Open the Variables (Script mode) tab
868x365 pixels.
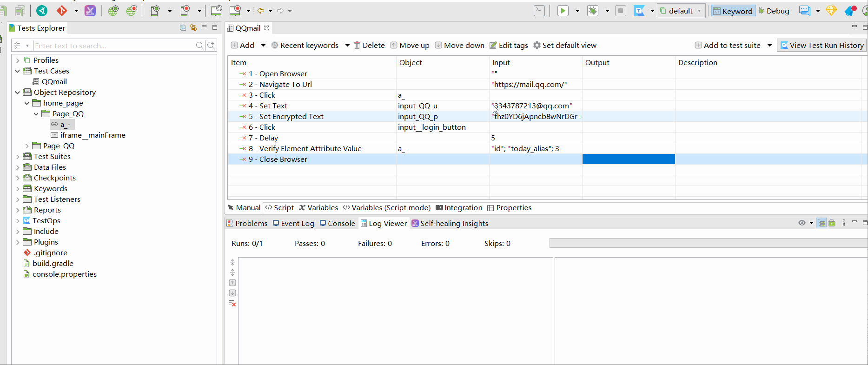coord(386,208)
